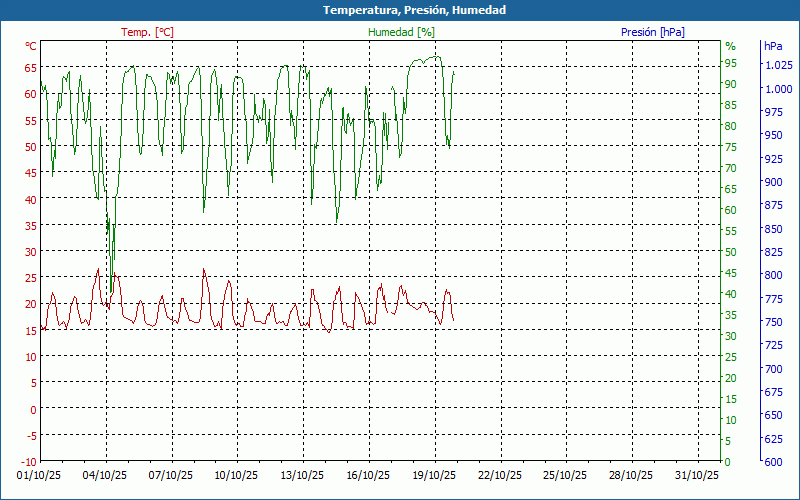This screenshot has height=500, width=800.
Task: Select the red Temp. [°C] legend label
Action: click(147, 32)
